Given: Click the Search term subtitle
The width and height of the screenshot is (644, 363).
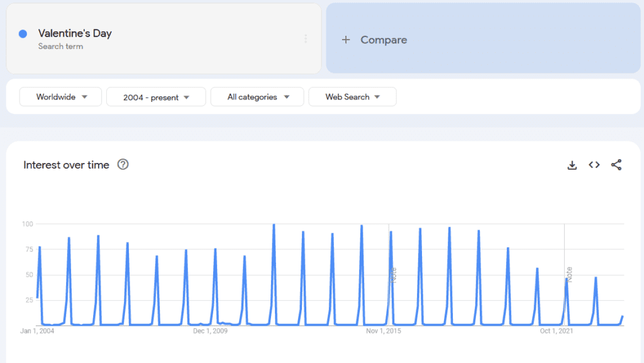Looking at the screenshot, I should point(60,47).
